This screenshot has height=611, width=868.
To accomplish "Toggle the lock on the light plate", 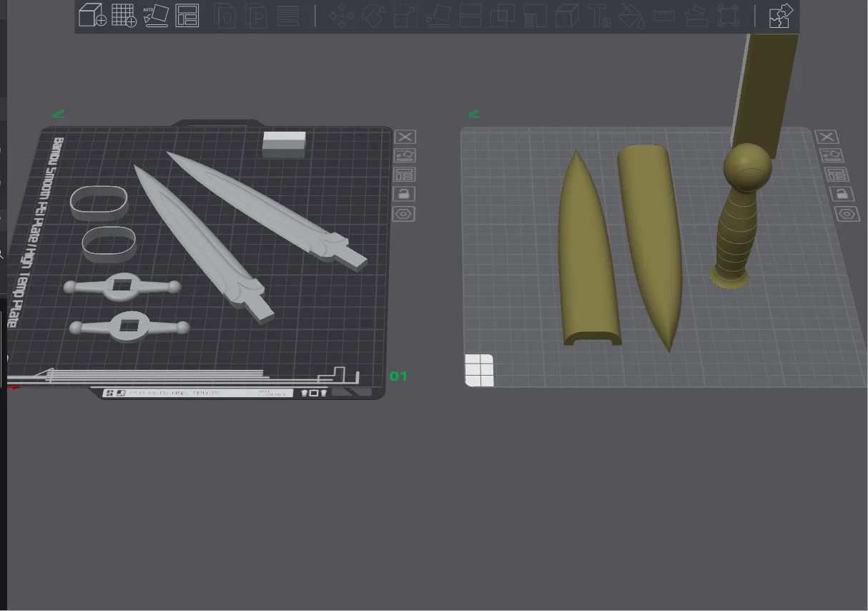I will (842, 194).
